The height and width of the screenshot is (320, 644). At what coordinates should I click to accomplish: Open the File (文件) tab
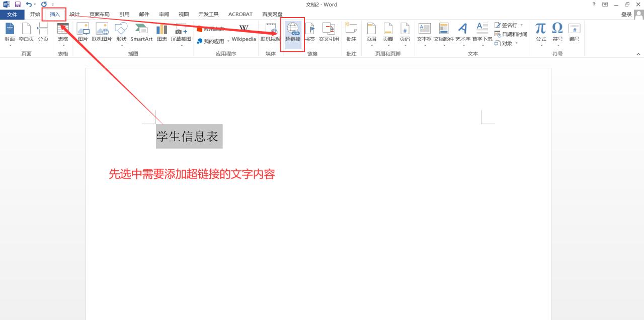12,15
